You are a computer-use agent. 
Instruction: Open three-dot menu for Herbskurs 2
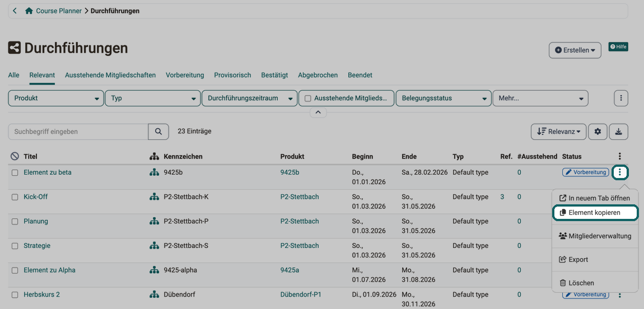tap(620, 295)
